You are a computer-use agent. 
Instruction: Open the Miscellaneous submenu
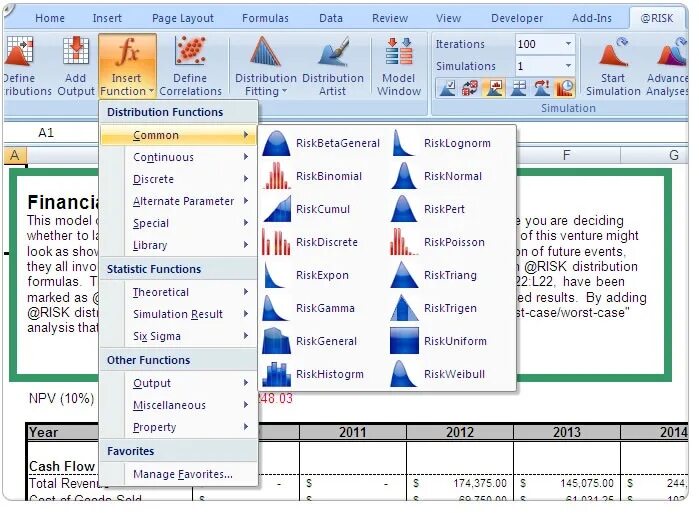[x=178, y=405]
